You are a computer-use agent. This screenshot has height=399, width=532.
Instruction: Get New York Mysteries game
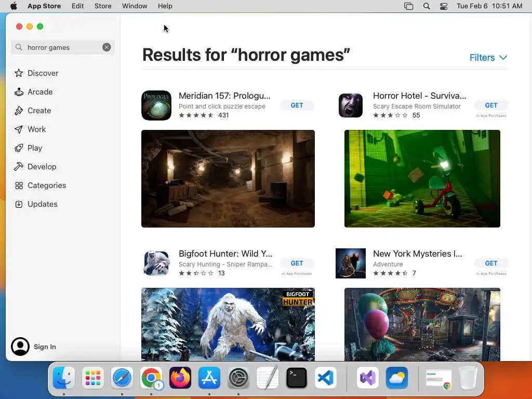coord(491,263)
